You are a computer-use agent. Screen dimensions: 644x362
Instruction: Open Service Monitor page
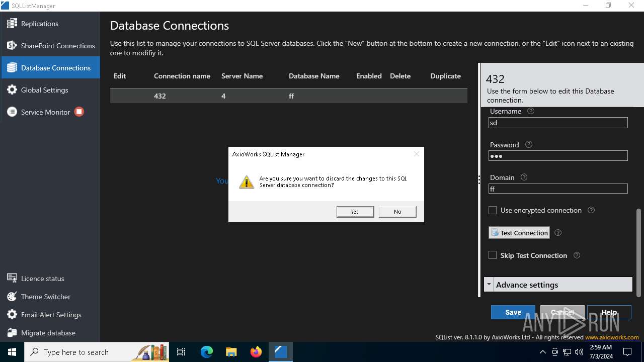tap(50, 112)
